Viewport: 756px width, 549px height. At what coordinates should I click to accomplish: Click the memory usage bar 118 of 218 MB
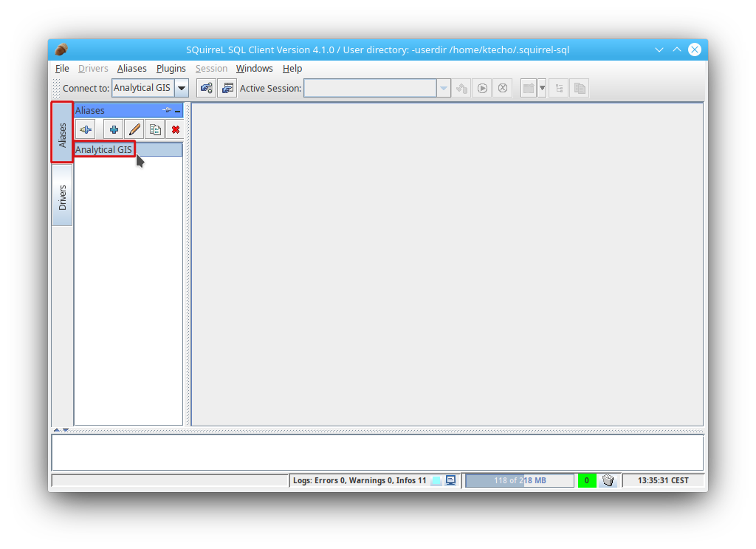pyautogui.click(x=520, y=480)
